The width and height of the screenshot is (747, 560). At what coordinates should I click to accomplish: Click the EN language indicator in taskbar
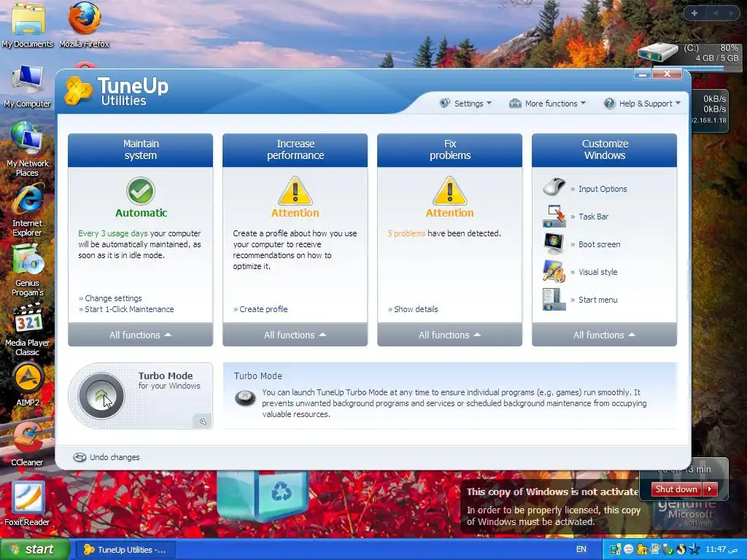[x=581, y=549]
